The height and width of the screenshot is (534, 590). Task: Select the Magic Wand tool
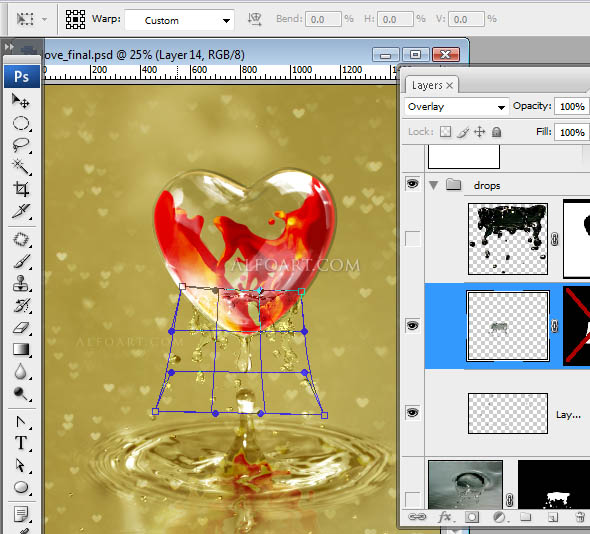point(21,167)
